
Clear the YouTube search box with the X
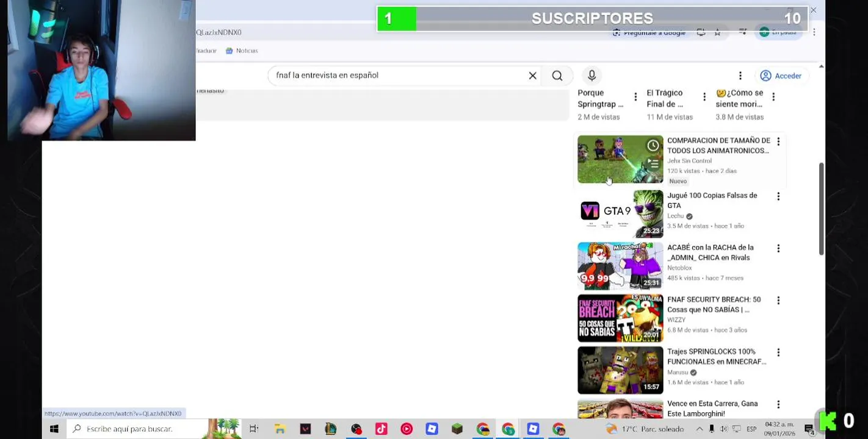pyautogui.click(x=532, y=76)
